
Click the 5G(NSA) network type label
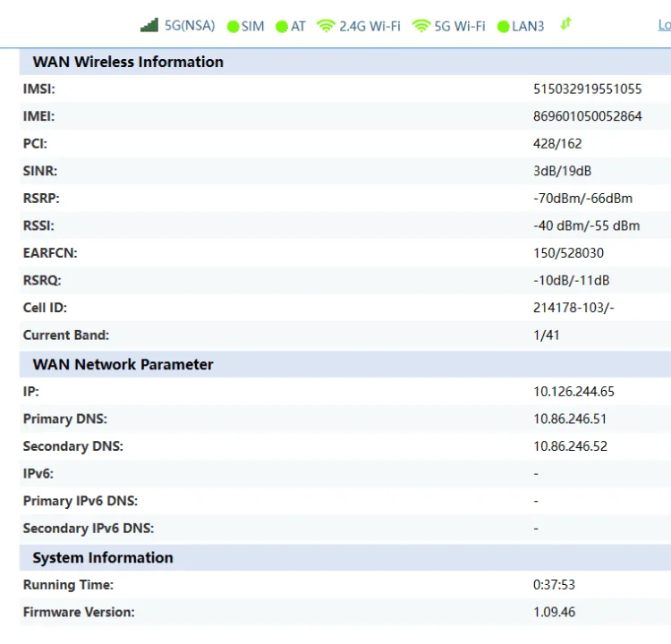190,26
